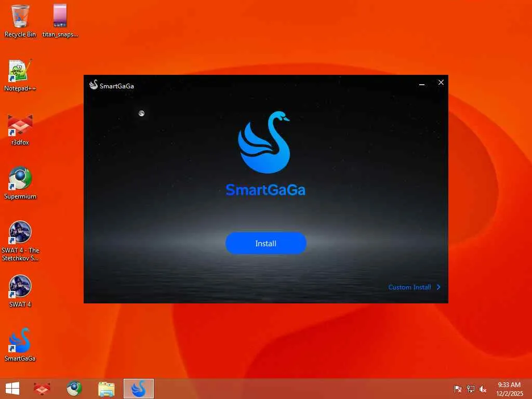Open File Explorer from the taskbar

click(x=106, y=389)
